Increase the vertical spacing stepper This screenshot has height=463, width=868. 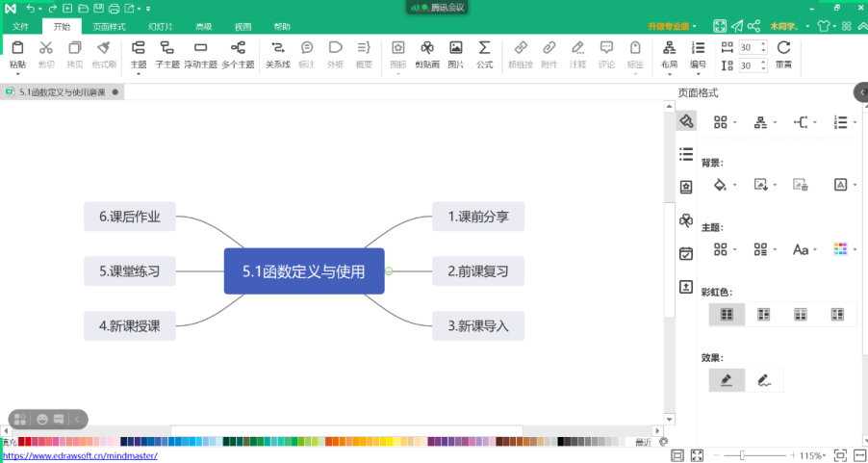point(763,63)
